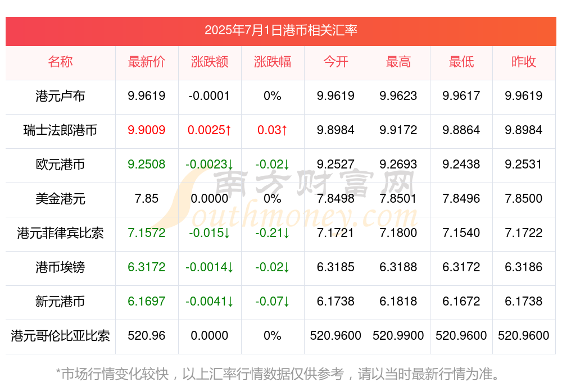The image size is (562, 392).
Task: Click the green latest price 9.2508
Action: point(146,164)
